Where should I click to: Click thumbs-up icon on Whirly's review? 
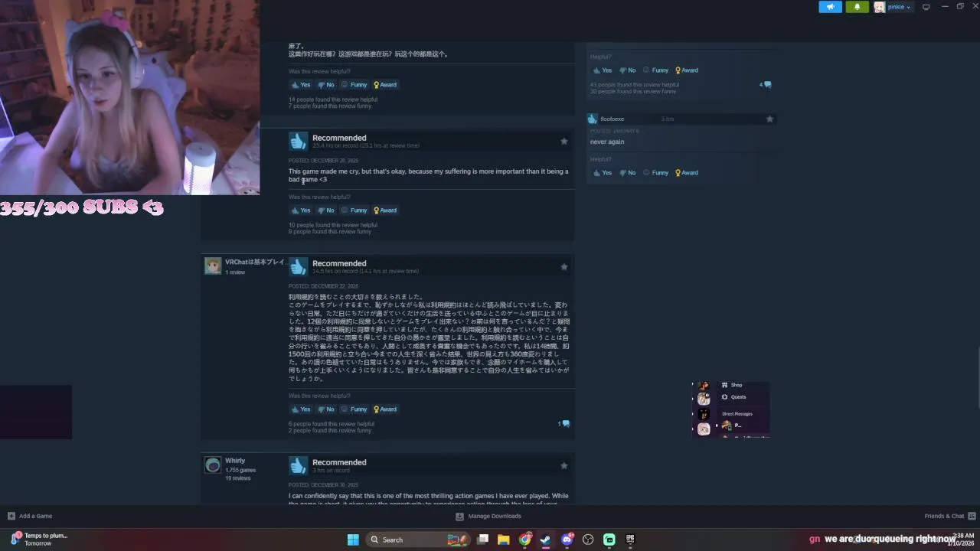point(298,465)
